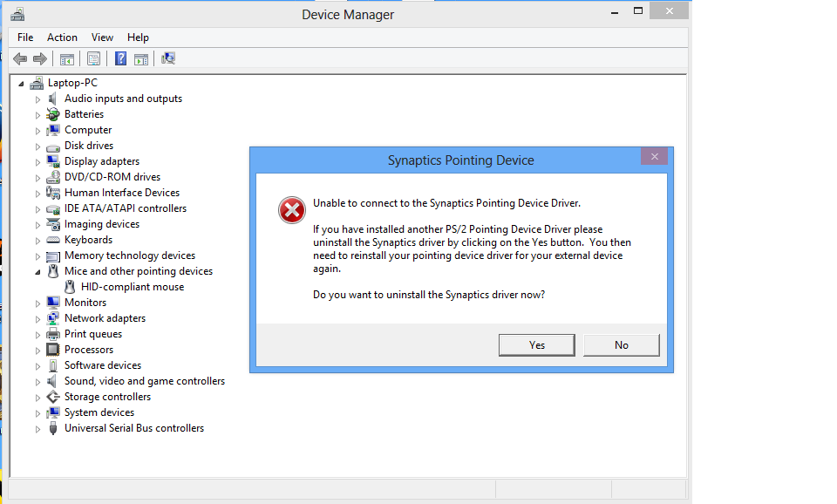Collapse the Laptop-PC root node
The height and width of the screenshot is (504, 837).
pos(21,84)
